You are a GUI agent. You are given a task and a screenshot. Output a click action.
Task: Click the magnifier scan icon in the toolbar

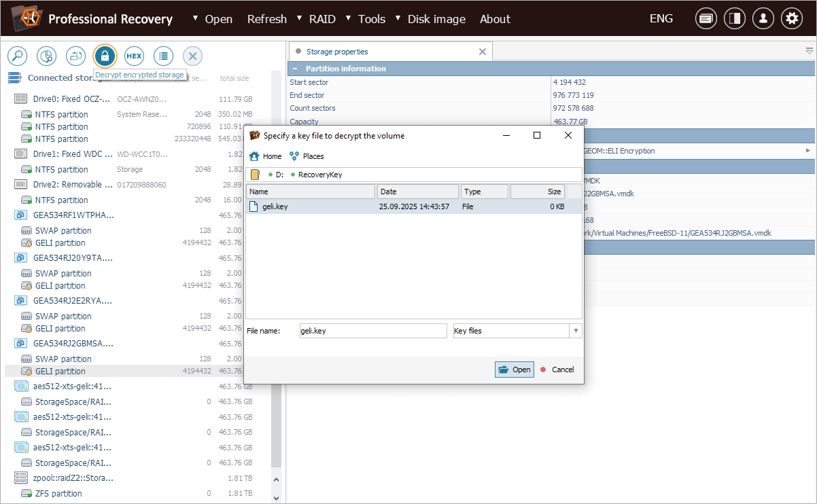[x=17, y=56]
